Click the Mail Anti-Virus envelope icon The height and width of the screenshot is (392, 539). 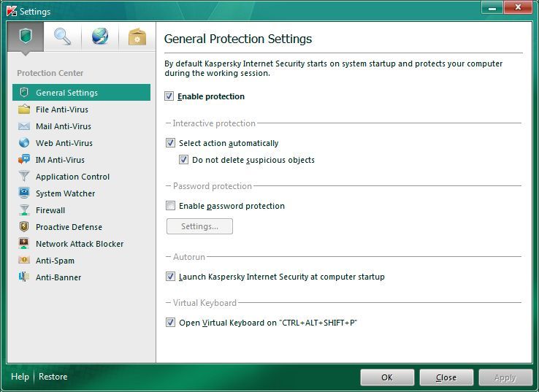(24, 126)
